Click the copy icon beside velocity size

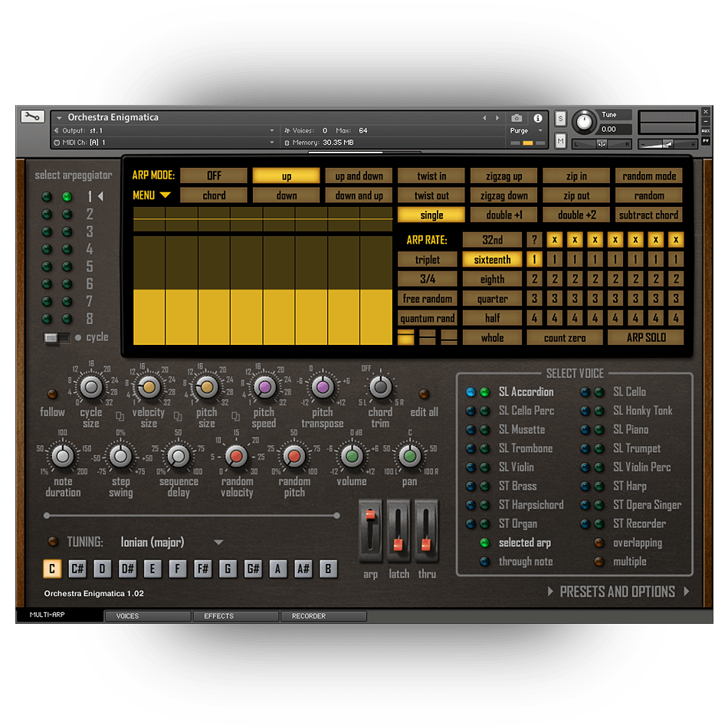tap(178, 415)
